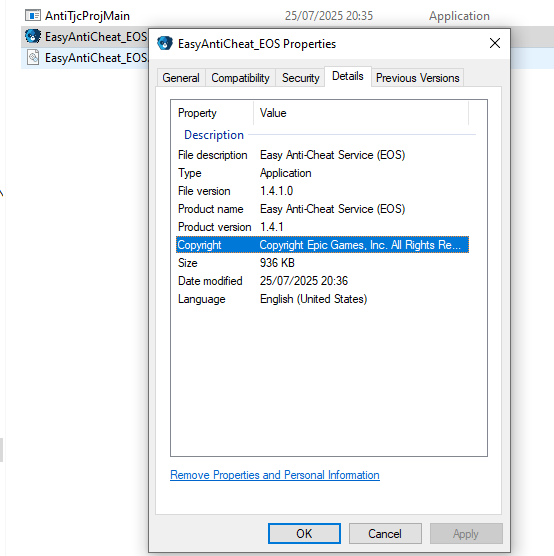Click the bear icon in Properties title bar

(165, 44)
